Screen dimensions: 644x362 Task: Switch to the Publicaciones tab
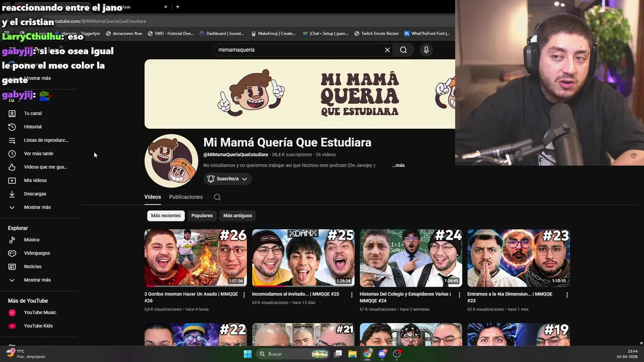(186, 197)
